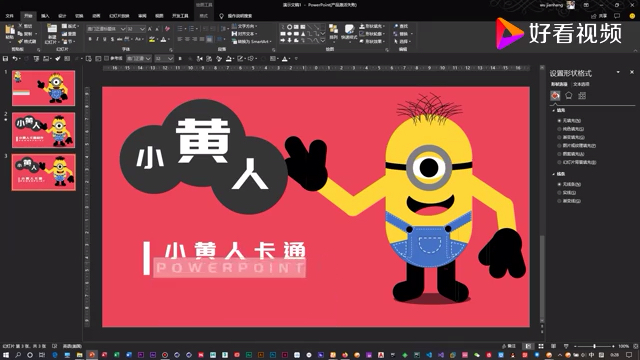Expand the shapes gallery more arrow

[x=323, y=41]
